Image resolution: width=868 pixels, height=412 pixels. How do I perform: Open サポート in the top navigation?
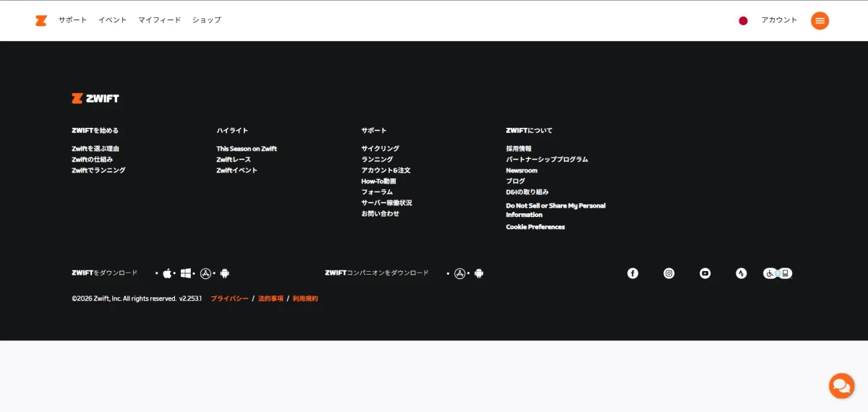pos(73,20)
